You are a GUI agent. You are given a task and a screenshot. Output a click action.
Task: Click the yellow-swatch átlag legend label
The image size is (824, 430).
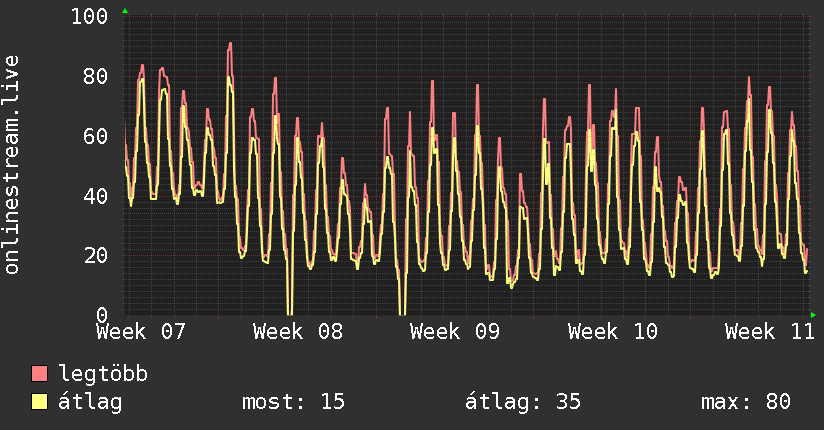click(x=90, y=403)
